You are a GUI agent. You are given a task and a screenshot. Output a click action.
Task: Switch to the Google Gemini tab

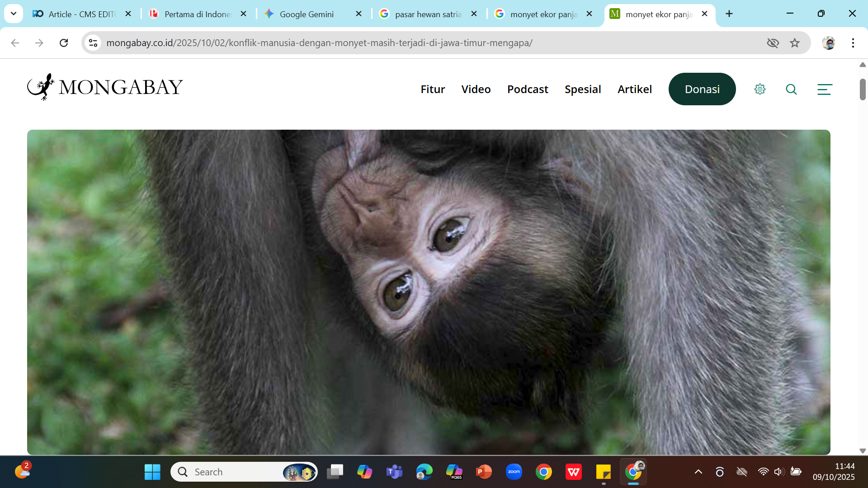coord(307,14)
